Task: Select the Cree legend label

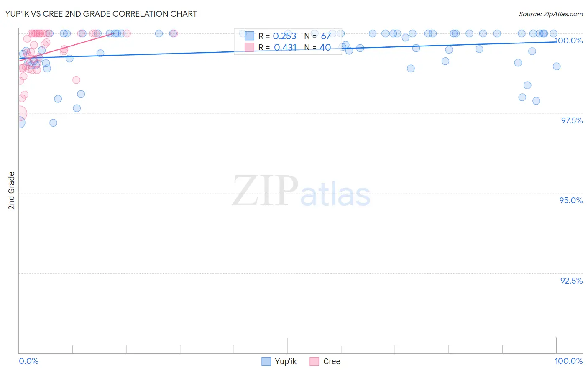Action: click(332, 362)
